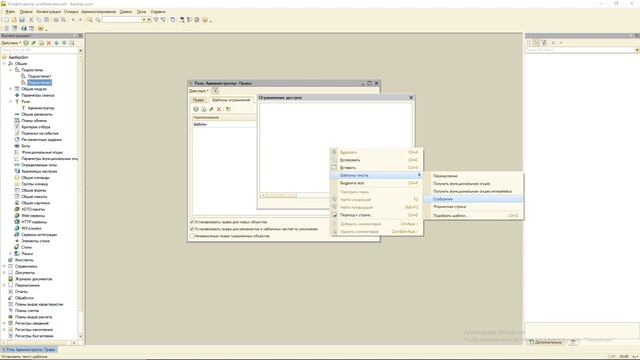
Task: Expand the Общие модули tree node
Action: click(x=11, y=89)
